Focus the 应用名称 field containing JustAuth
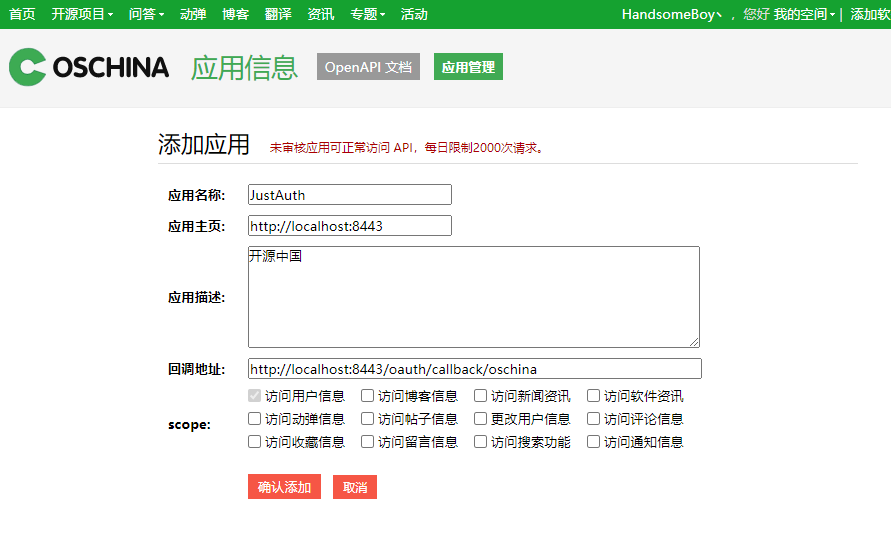This screenshot has width=891, height=549. (350, 194)
